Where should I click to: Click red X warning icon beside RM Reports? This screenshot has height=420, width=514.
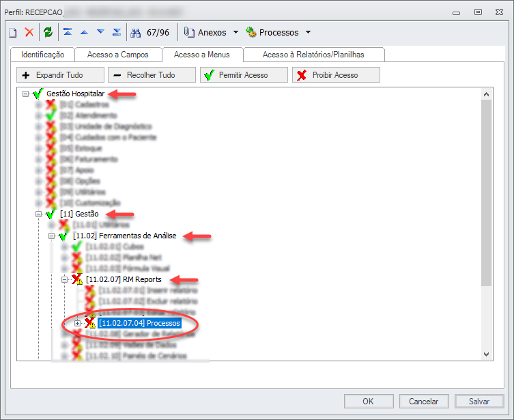(x=77, y=280)
